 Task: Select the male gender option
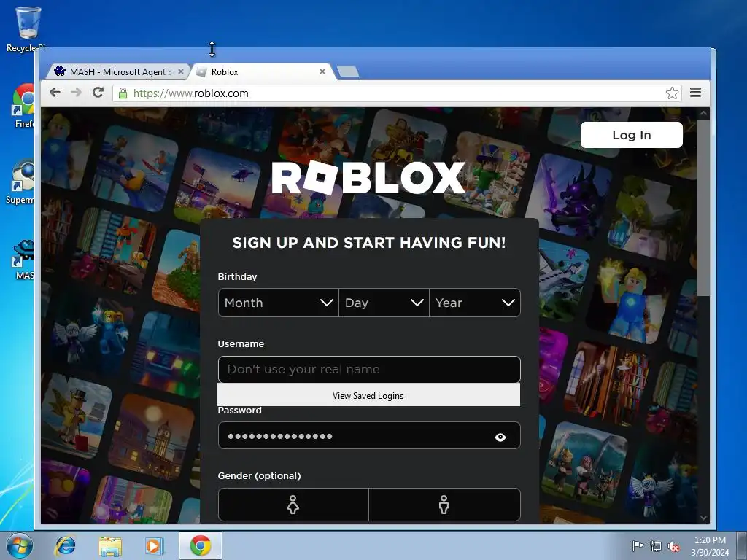444,505
